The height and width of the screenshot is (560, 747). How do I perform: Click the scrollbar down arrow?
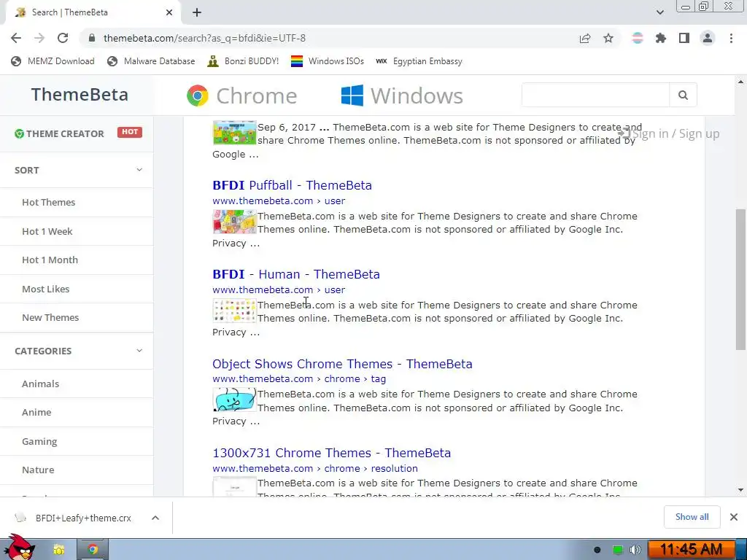[740, 490]
